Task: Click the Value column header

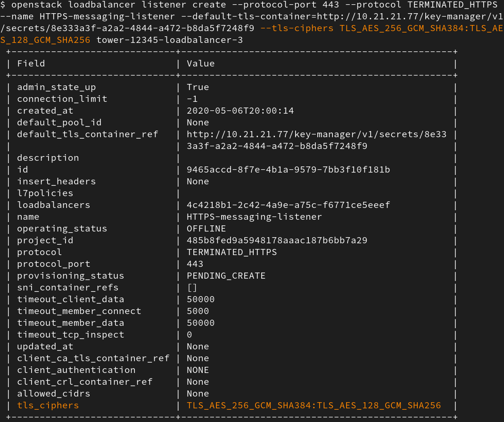Action: pyautogui.click(x=200, y=63)
